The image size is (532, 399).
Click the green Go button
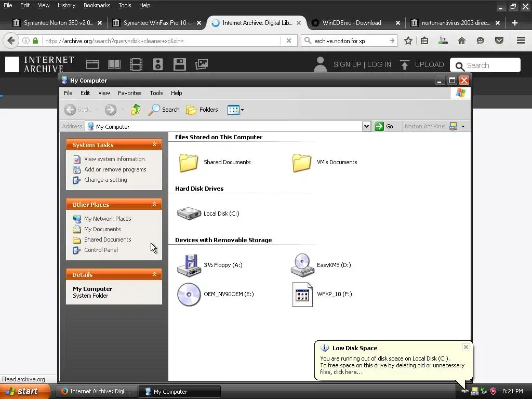coord(384,126)
